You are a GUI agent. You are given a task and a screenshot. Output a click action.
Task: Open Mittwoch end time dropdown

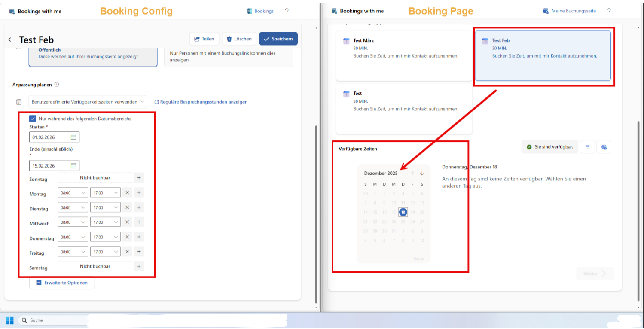pyautogui.click(x=105, y=222)
